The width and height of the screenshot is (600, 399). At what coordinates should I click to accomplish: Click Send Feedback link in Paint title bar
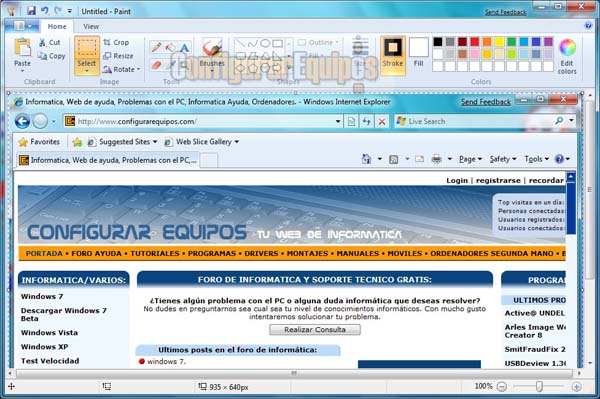[505, 12]
